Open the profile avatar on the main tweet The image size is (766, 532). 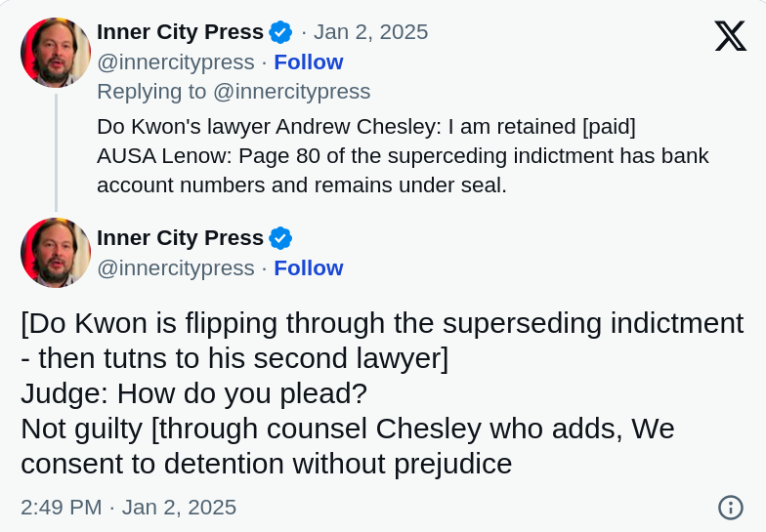coord(56,253)
